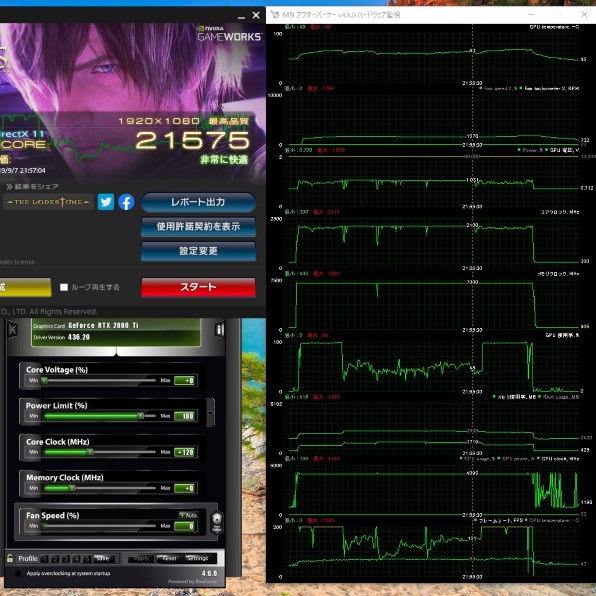Close the hardware monitor window

(584, 14)
